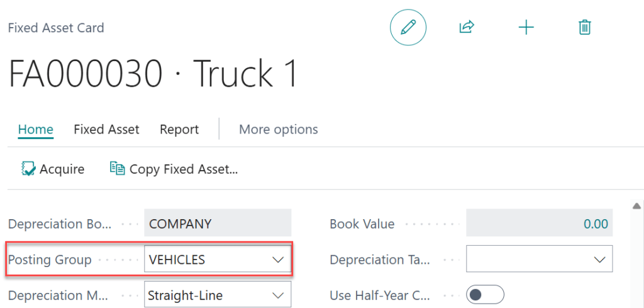Click Copy Fixed Asset... button label
644x308 pixels.
(184, 169)
